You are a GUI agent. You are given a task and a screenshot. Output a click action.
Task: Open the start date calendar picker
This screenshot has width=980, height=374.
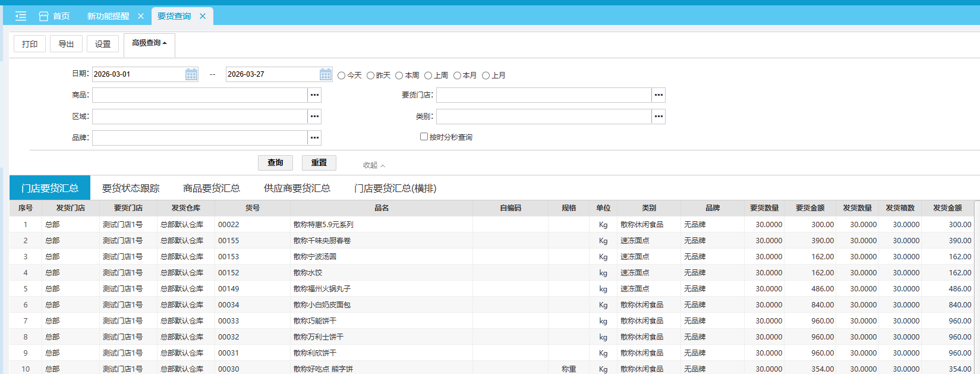point(191,74)
